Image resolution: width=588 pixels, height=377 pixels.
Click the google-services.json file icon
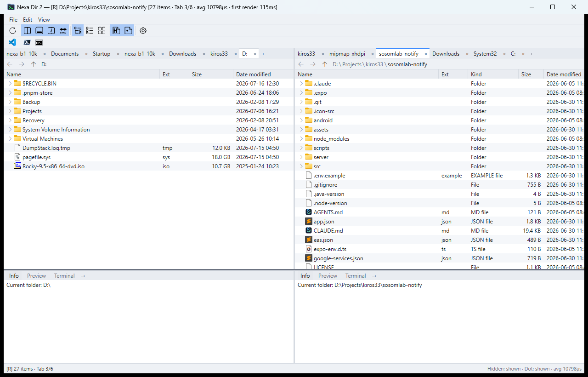pyautogui.click(x=309, y=258)
